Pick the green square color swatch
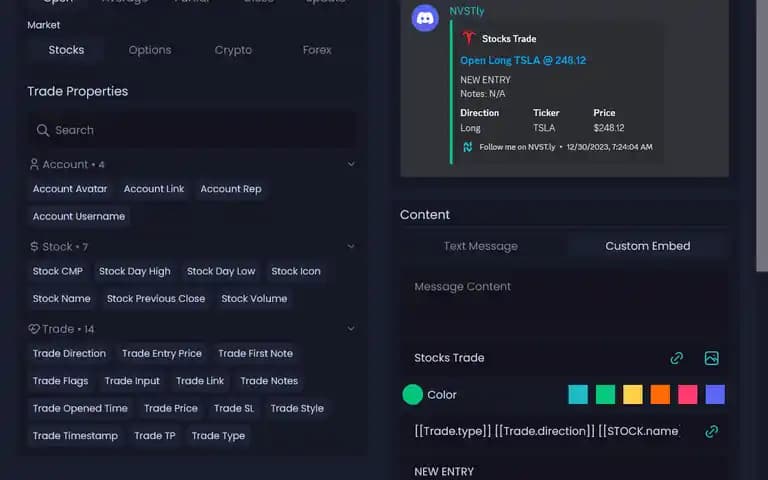Viewport: 768px width, 480px height. coord(605,395)
